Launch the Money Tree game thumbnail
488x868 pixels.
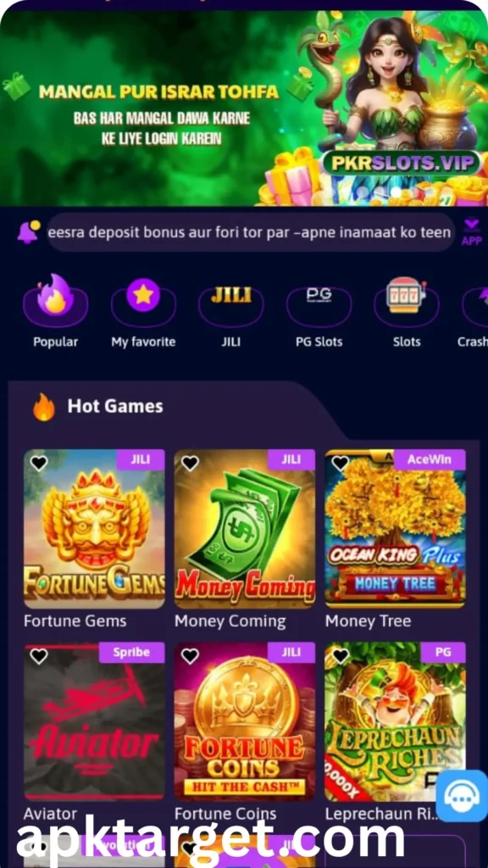(x=395, y=529)
